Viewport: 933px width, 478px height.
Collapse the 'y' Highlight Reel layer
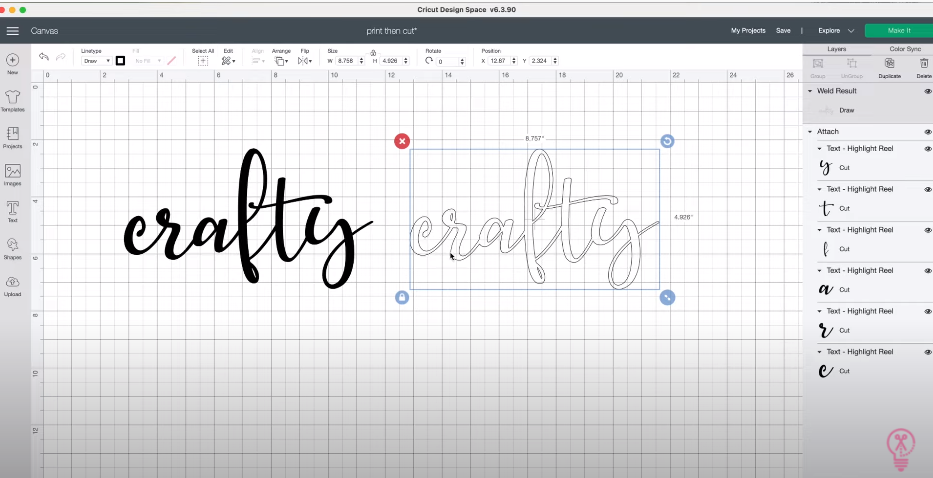click(820, 149)
